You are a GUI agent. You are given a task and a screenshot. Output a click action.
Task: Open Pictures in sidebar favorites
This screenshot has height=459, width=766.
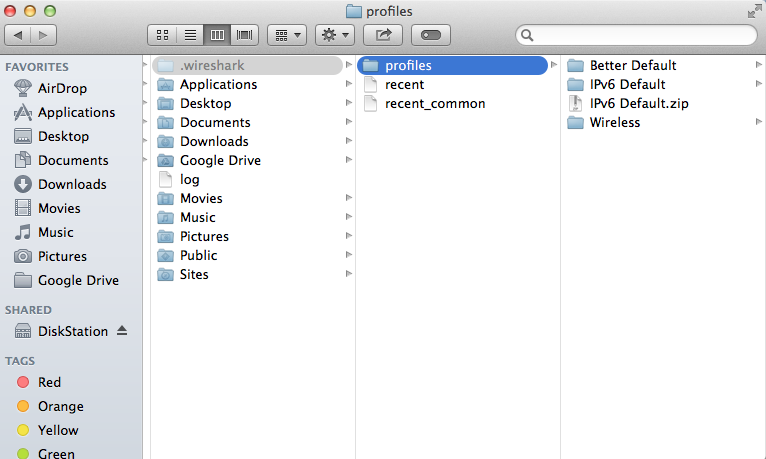pos(50,256)
